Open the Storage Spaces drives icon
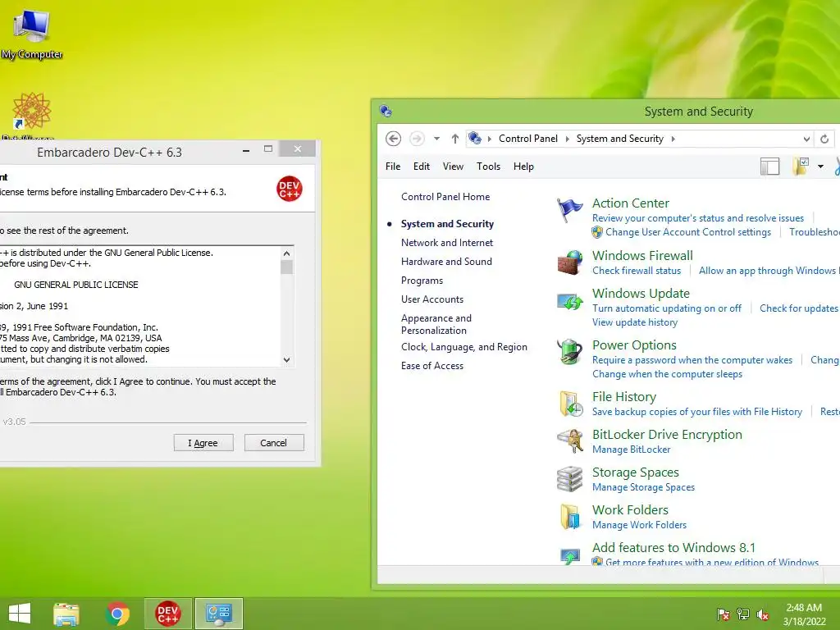840x630 pixels. coord(569,479)
